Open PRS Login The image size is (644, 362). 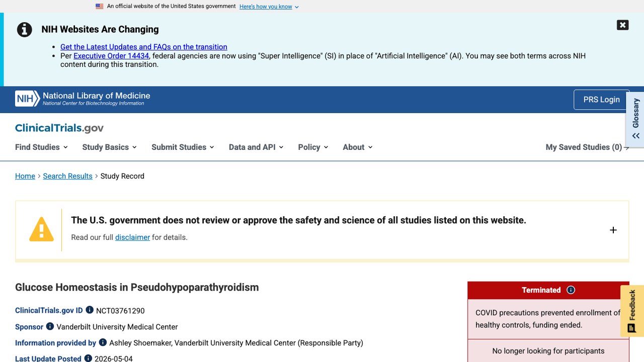click(x=601, y=100)
